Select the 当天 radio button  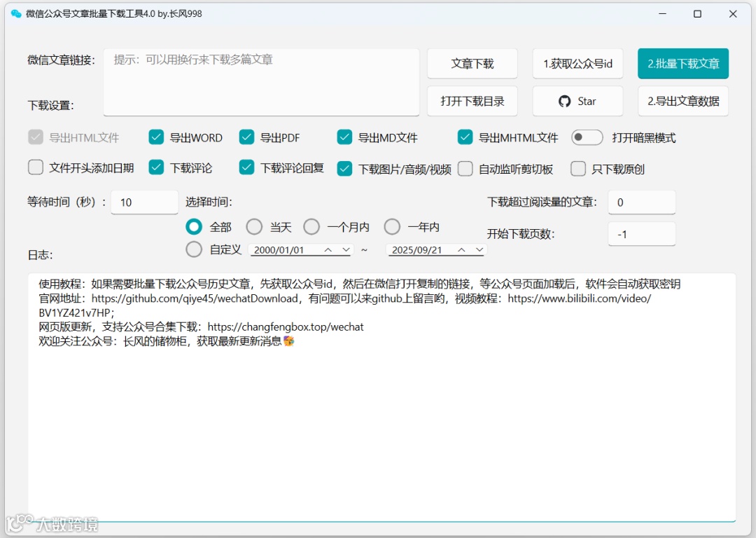tap(254, 227)
